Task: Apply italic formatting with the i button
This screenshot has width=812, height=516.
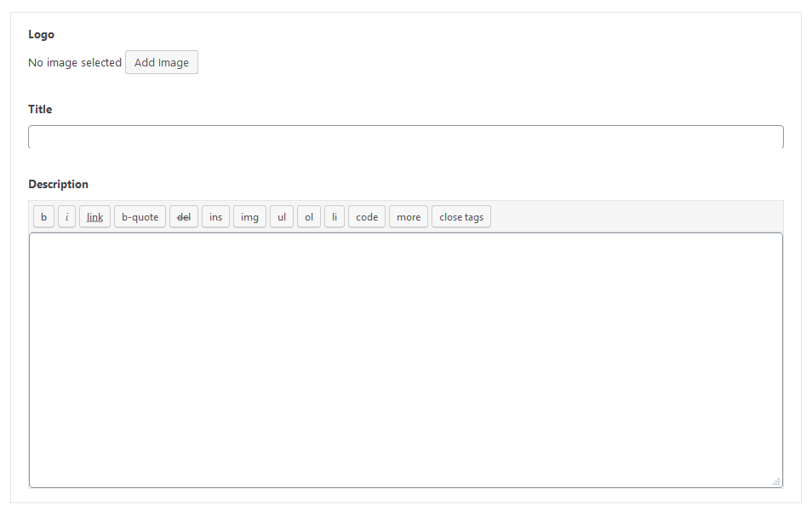Action: pyautogui.click(x=66, y=216)
